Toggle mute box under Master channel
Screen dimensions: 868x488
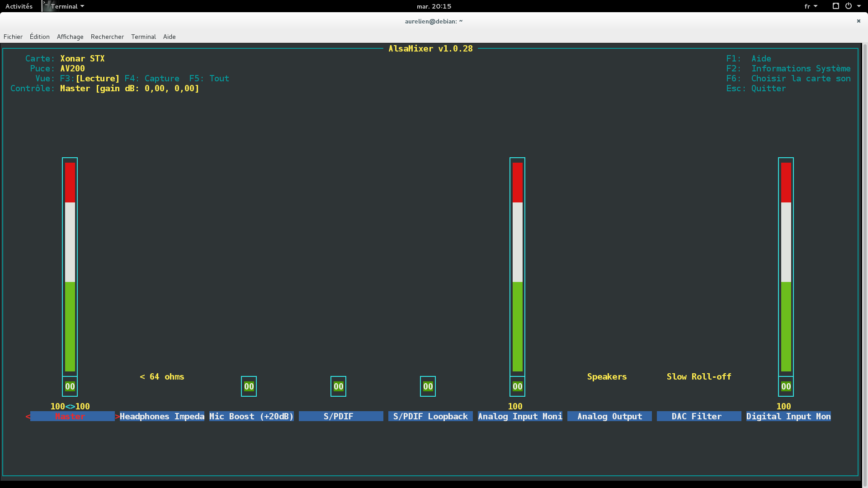tap(70, 386)
